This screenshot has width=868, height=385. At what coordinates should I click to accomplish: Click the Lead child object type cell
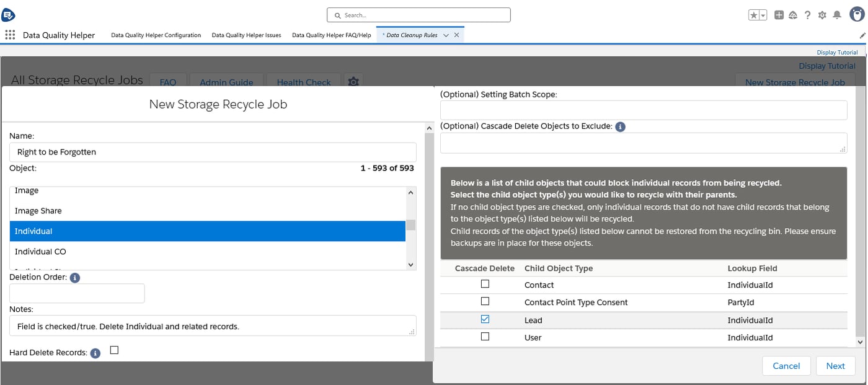point(533,321)
